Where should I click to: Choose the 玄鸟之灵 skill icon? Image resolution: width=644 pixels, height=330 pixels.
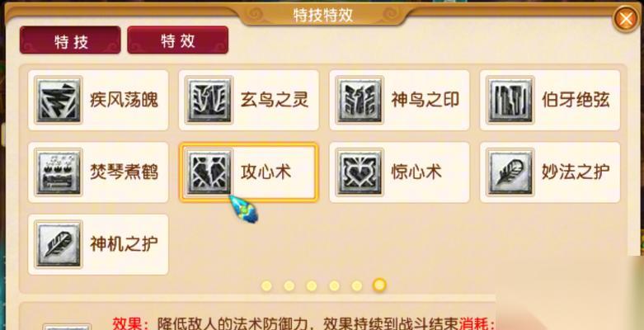[x=209, y=100]
